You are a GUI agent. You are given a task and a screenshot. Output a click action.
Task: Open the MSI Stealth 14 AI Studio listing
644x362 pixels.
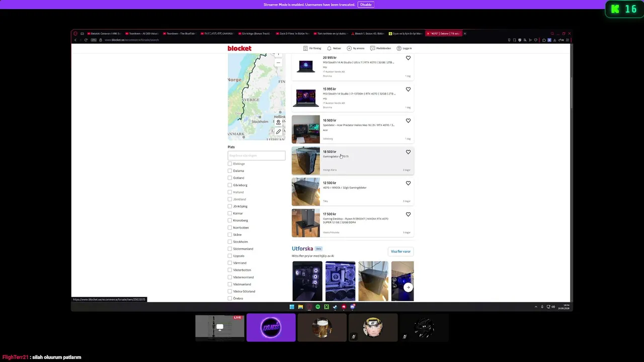[x=359, y=62]
